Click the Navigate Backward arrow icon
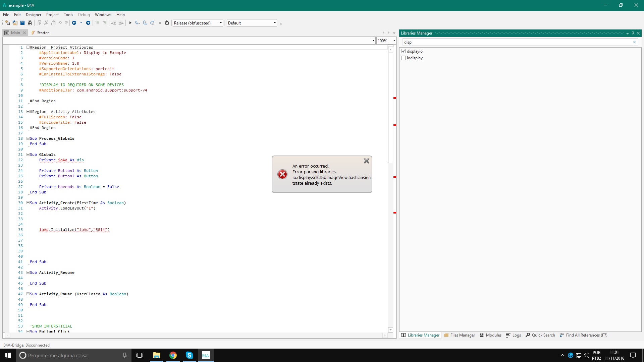Viewport: 644px width, 362px height. click(x=74, y=23)
